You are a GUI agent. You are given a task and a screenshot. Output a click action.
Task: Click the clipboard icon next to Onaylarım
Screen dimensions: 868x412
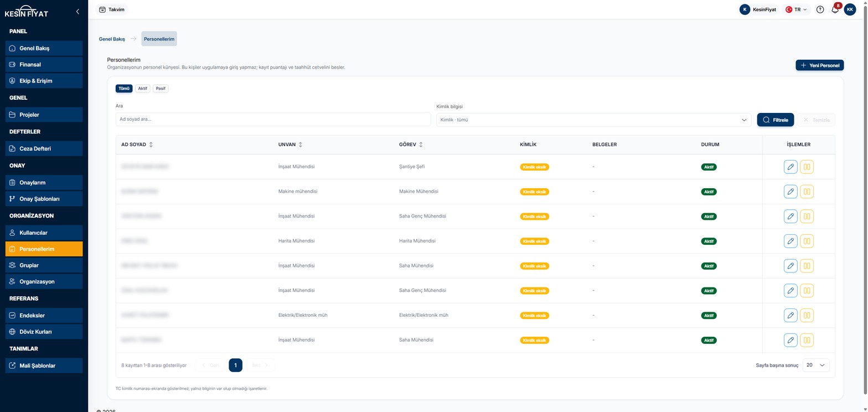13,182
